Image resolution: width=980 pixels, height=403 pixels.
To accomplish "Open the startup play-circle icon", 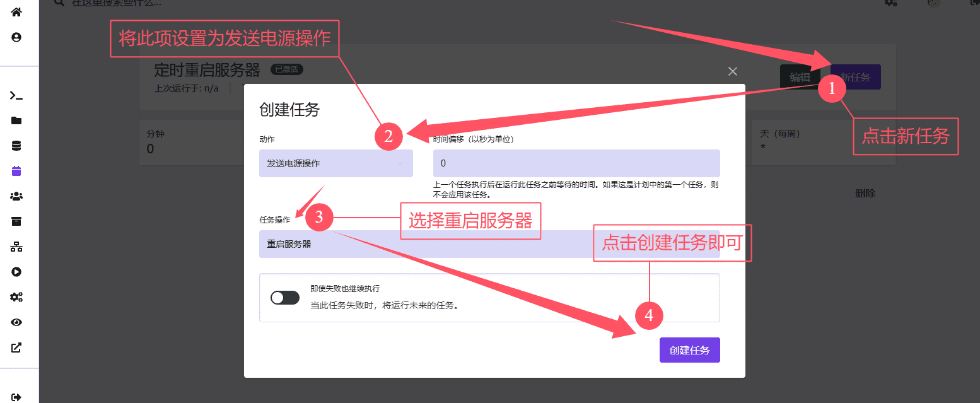I will pos(16,272).
